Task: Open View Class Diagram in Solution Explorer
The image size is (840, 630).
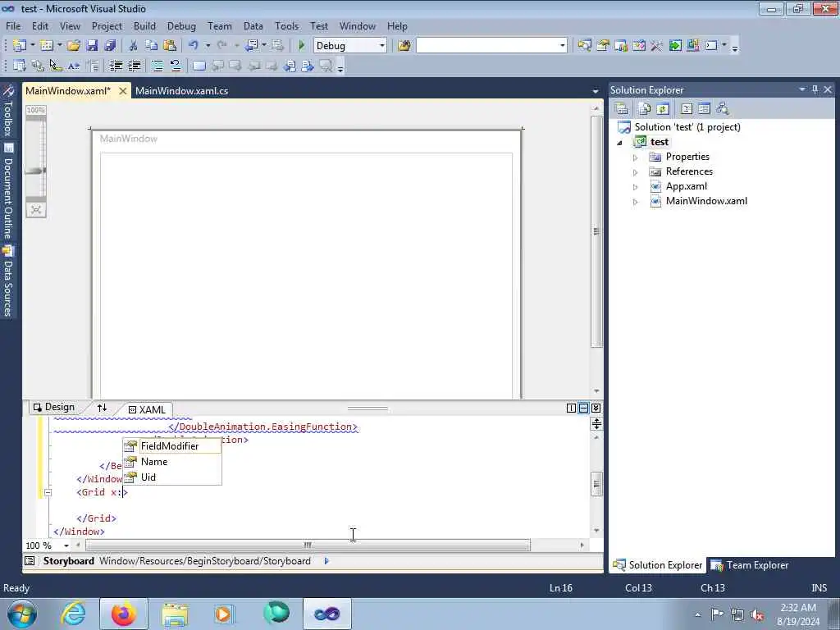Action: coord(722,109)
